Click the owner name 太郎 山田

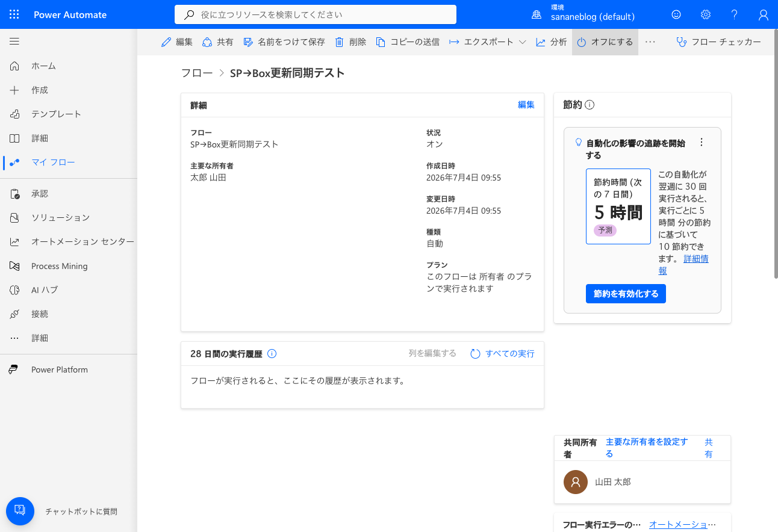[x=208, y=178]
